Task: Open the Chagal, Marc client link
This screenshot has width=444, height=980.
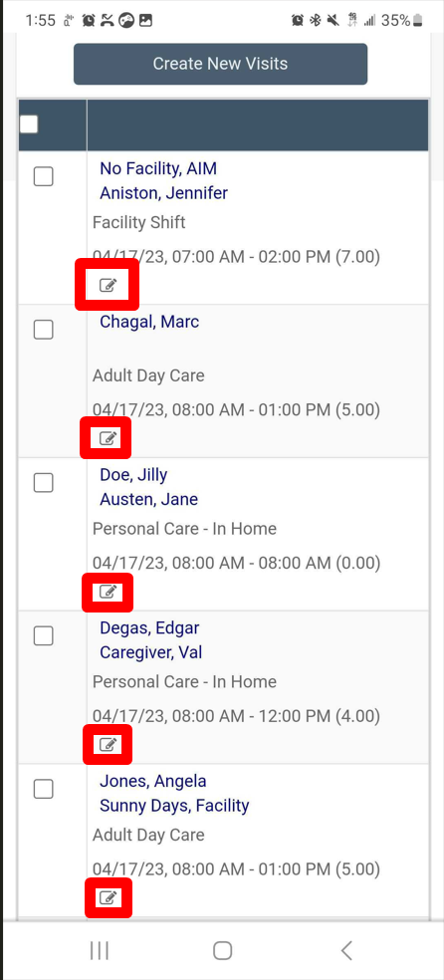Action: tap(149, 322)
